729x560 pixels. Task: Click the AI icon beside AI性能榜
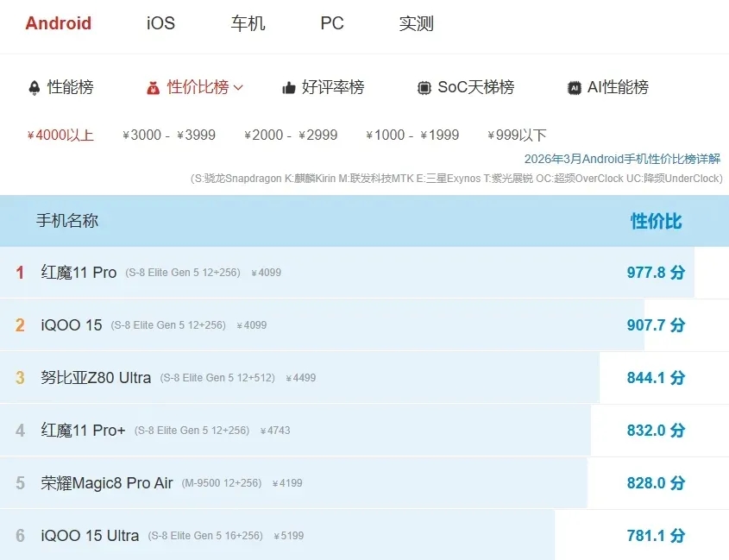(574, 87)
